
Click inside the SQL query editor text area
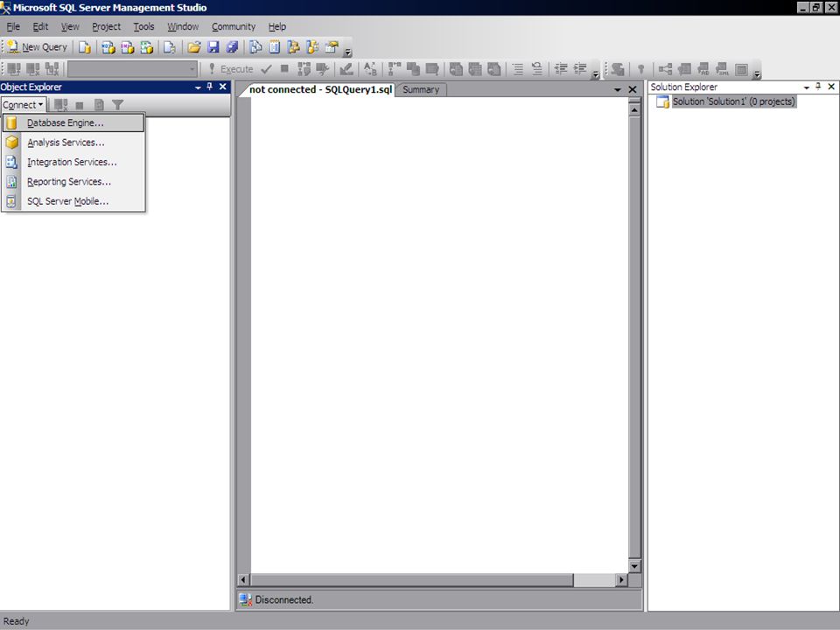click(439, 335)
